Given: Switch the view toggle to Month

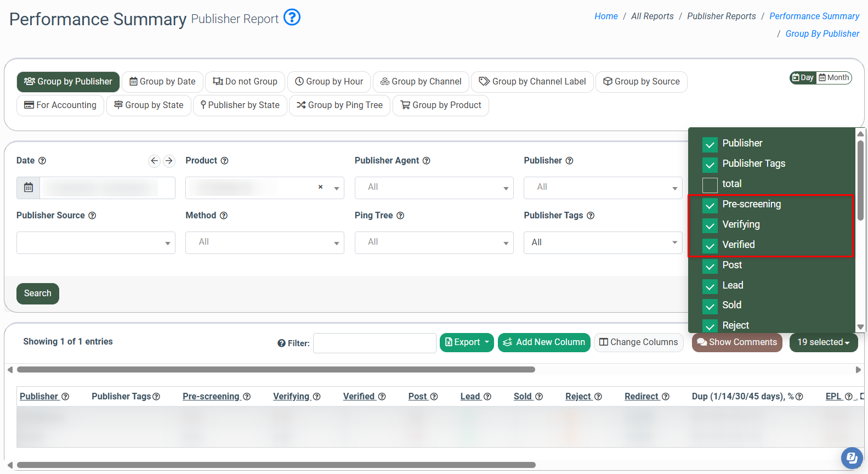Looking at the screenshot, I should (834, 78).
